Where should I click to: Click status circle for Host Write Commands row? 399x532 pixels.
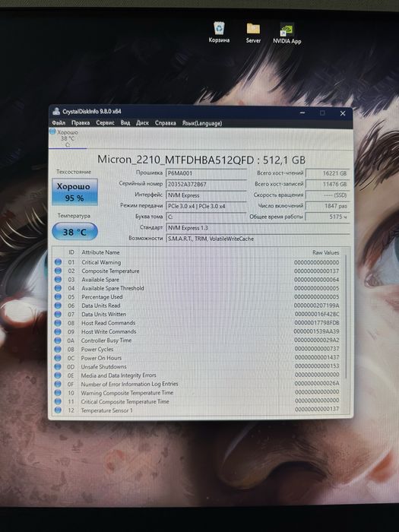58,331
